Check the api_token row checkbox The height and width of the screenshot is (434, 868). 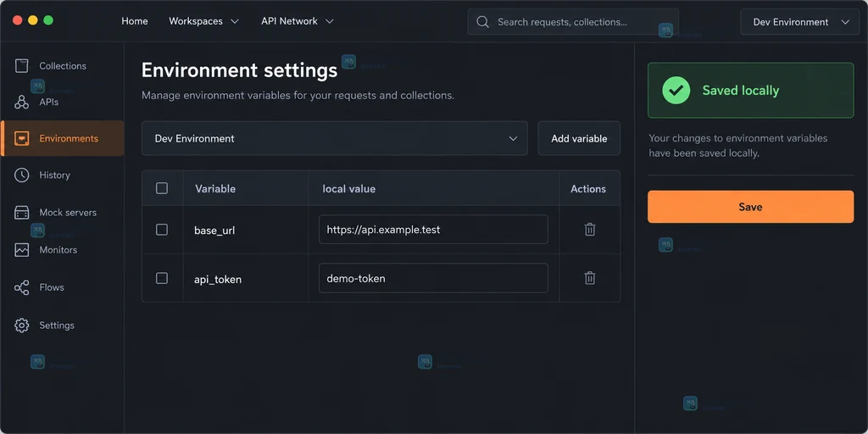coord(162,278)
